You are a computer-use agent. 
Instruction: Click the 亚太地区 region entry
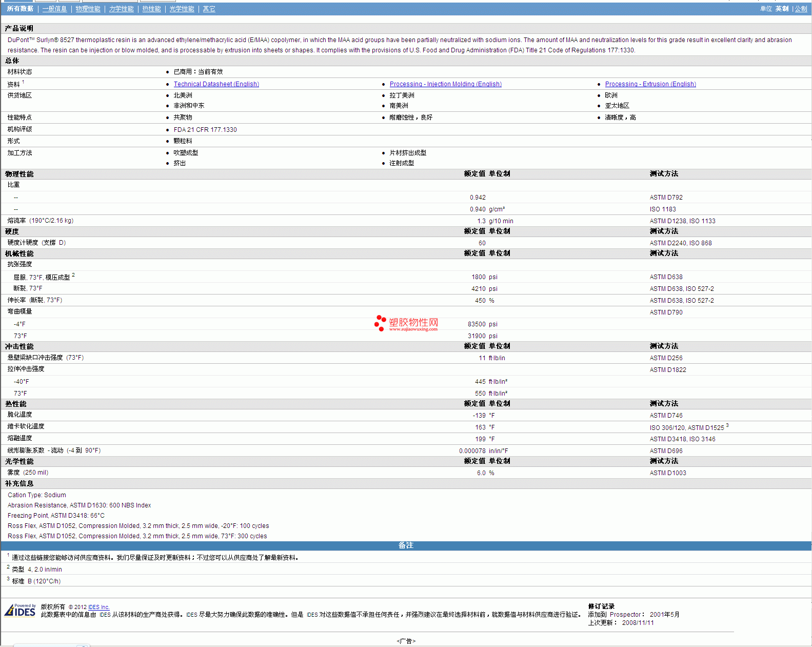[x=617, y=106]
